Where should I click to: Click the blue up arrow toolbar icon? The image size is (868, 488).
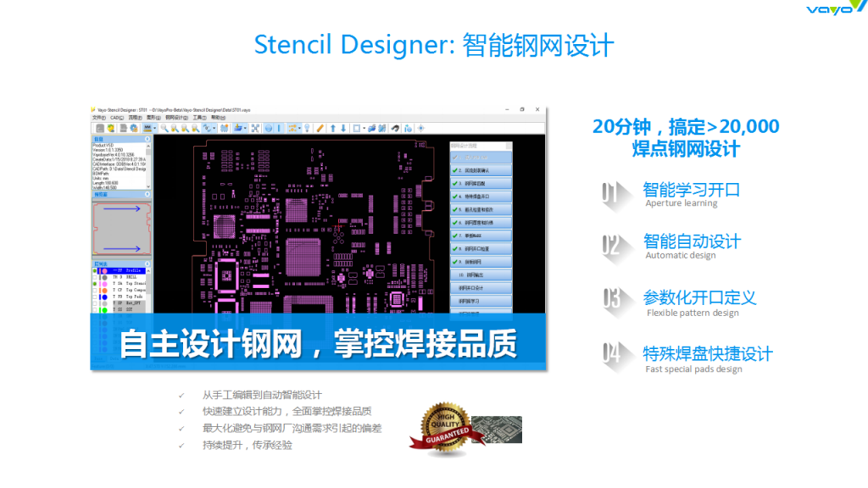332,129
